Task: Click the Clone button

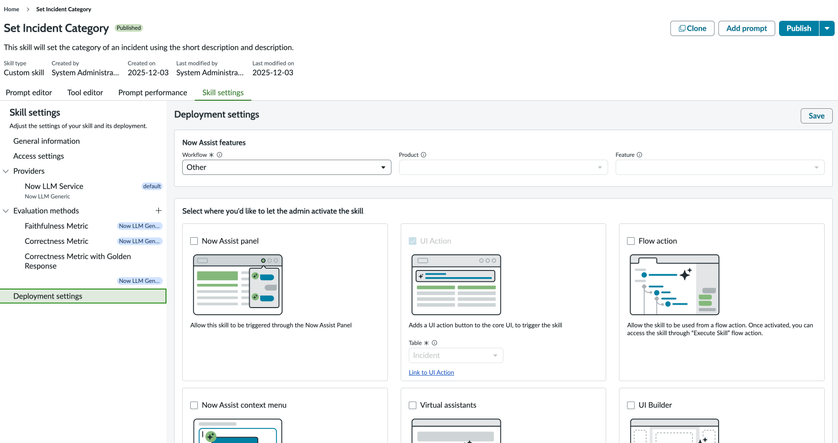Action: coord(692,28)
